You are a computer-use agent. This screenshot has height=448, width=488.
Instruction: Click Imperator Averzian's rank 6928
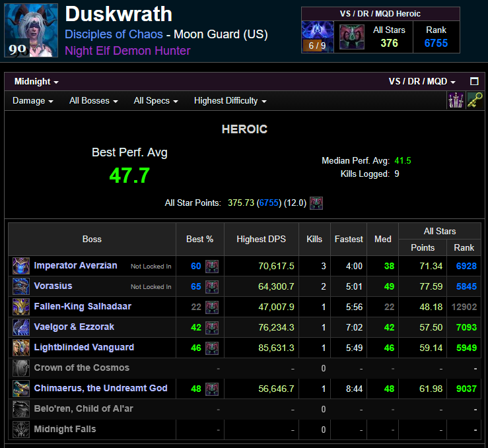[466, 266]
